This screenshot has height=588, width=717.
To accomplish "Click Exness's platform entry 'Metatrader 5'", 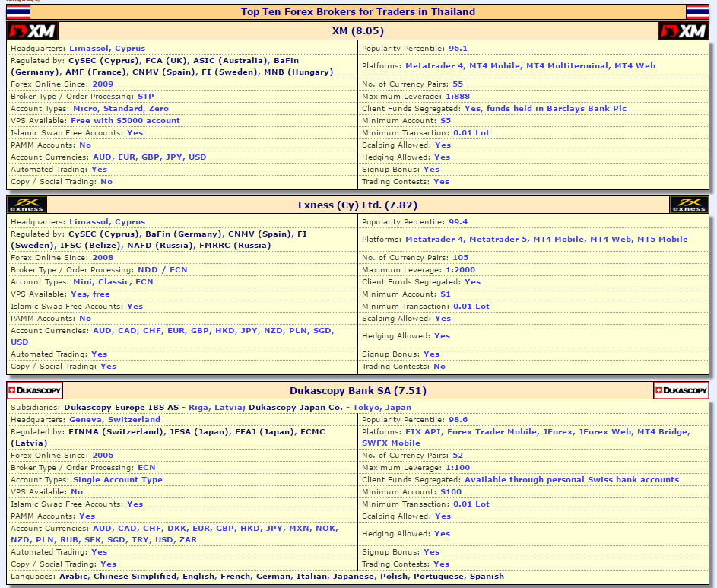I will [499, 240].
